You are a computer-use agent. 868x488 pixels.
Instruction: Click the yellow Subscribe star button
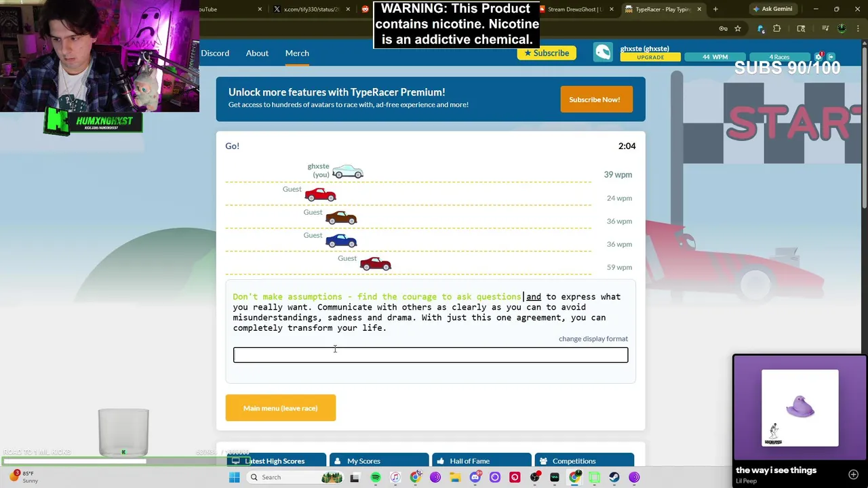(547, 53)
